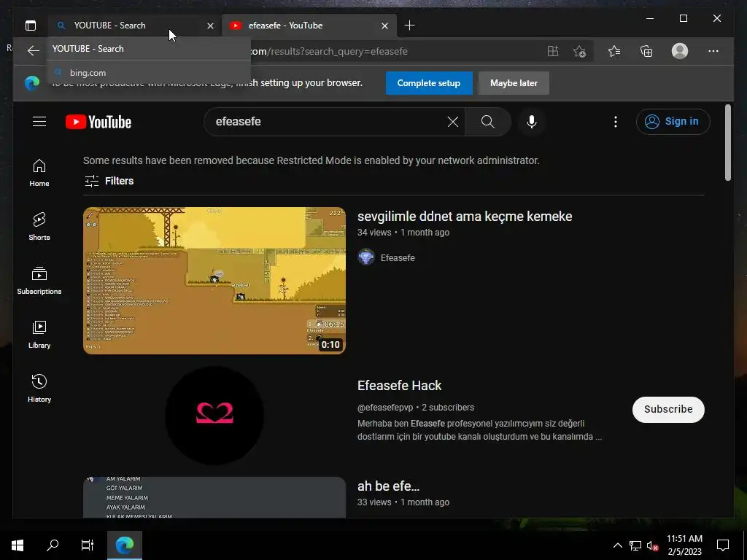
Task: Open the clock showing 11:51 AM
Action: (684, 545)
